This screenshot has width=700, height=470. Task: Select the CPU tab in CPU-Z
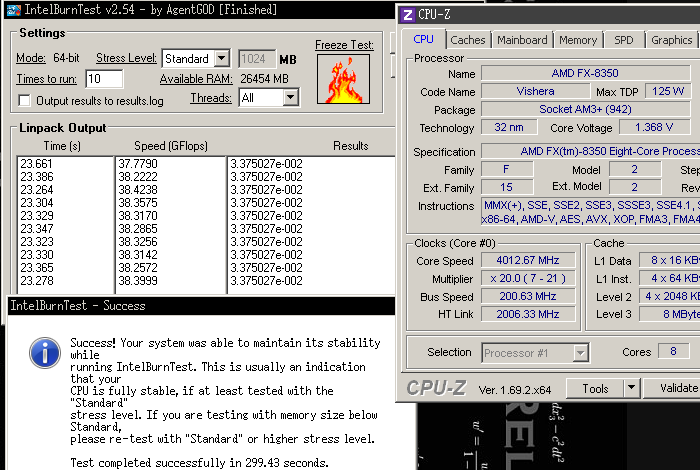(423, 39)
